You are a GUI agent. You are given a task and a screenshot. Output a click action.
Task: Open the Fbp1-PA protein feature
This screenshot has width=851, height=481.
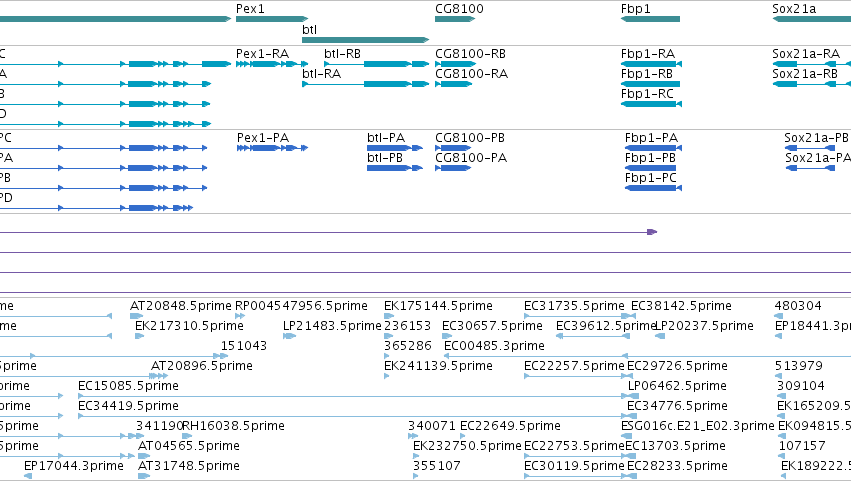click(x=651, y=138)
